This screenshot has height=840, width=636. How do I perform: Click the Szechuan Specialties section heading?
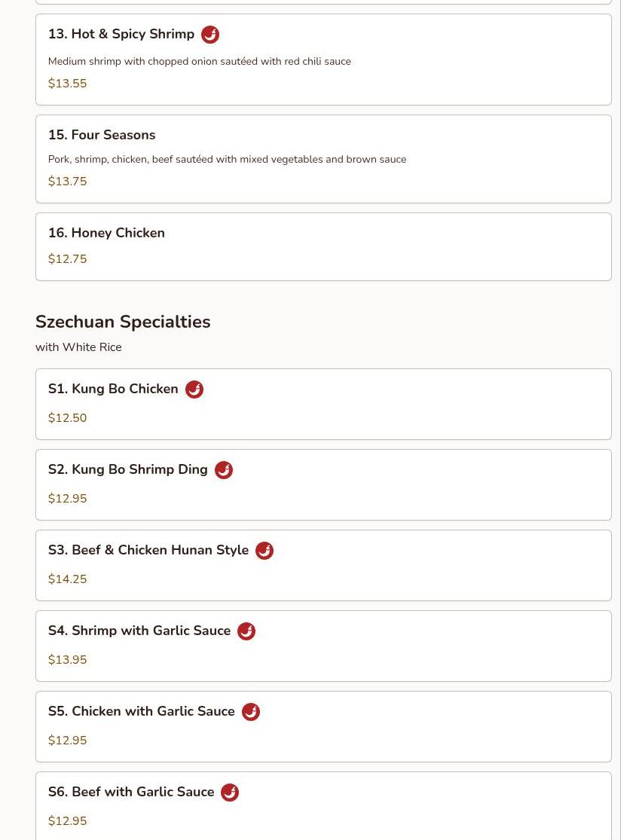click(x=123, y=322)
